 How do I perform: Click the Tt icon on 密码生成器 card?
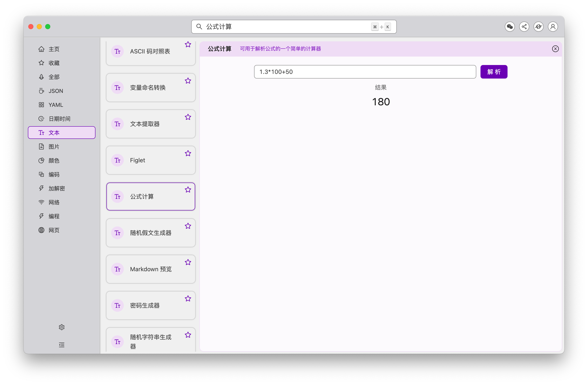coord(117,305)
